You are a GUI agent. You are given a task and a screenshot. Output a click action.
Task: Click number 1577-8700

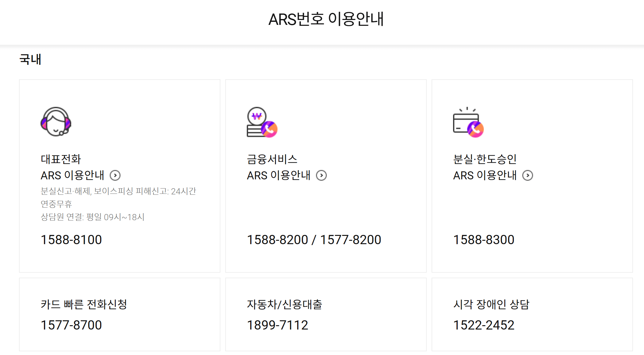tap(71, 325)
